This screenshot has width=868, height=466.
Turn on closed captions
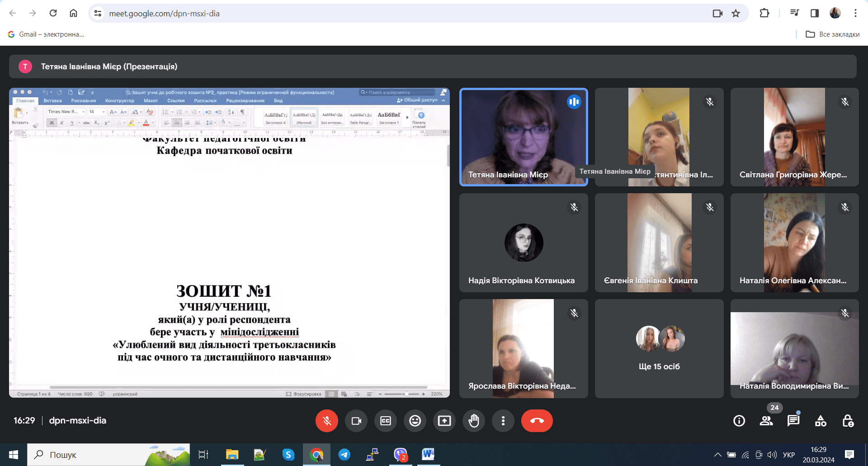click(385, 421)
